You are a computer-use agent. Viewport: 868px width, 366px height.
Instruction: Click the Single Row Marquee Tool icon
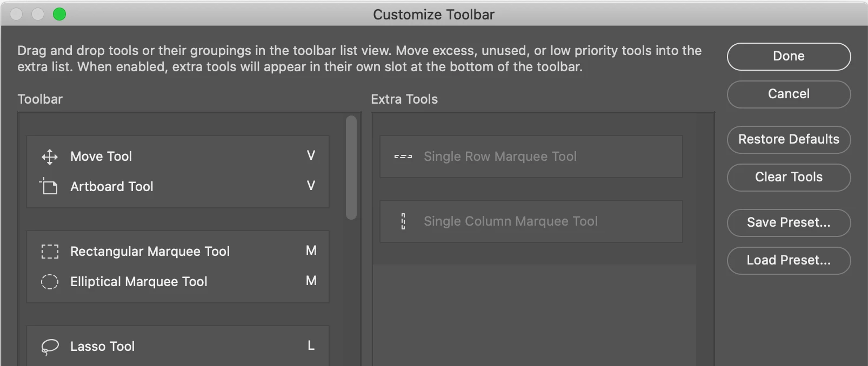(403, 157)
